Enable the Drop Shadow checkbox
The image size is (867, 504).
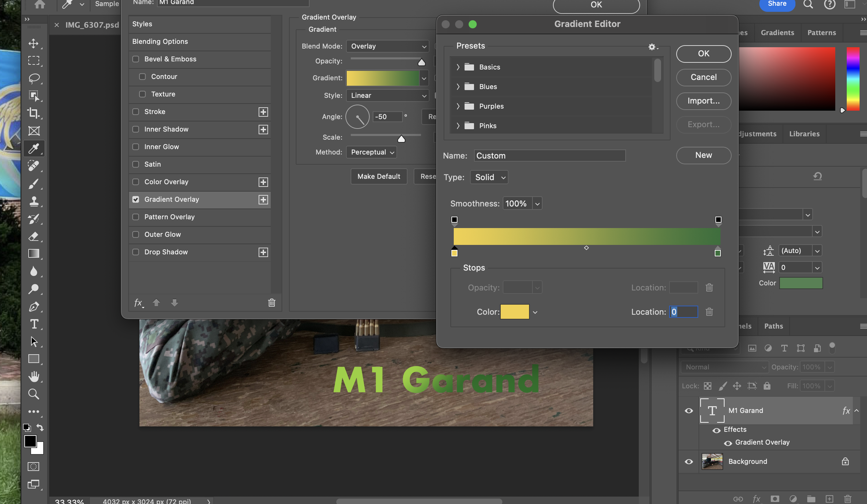136,252
